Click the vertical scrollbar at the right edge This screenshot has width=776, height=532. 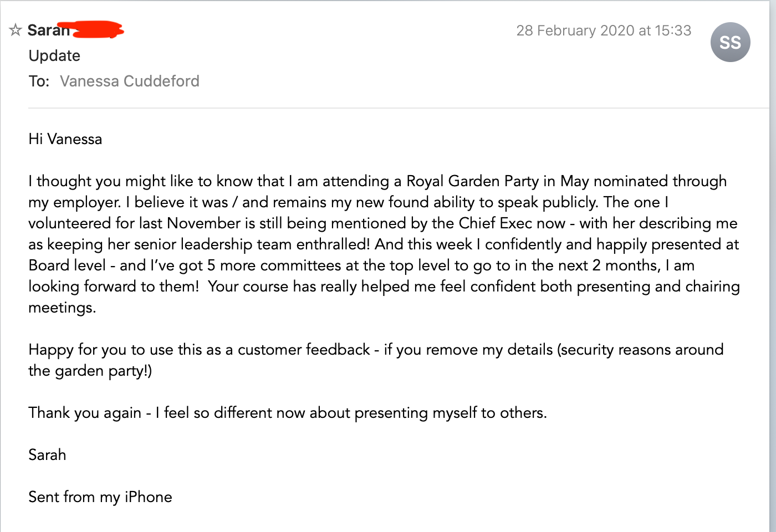(772, 266)
